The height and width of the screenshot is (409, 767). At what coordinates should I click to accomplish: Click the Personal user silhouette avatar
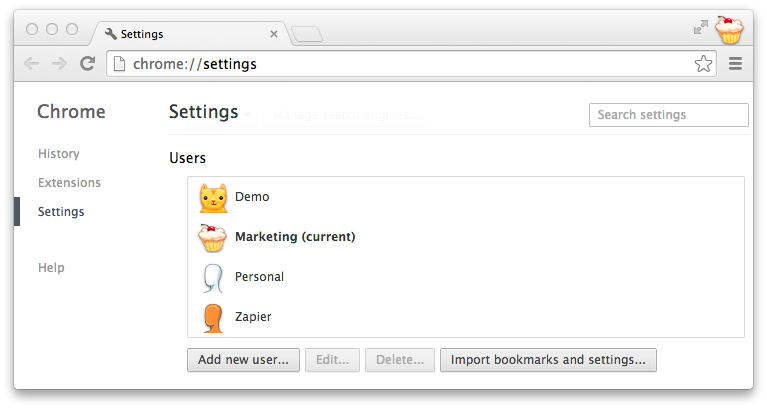click(213, 277)
